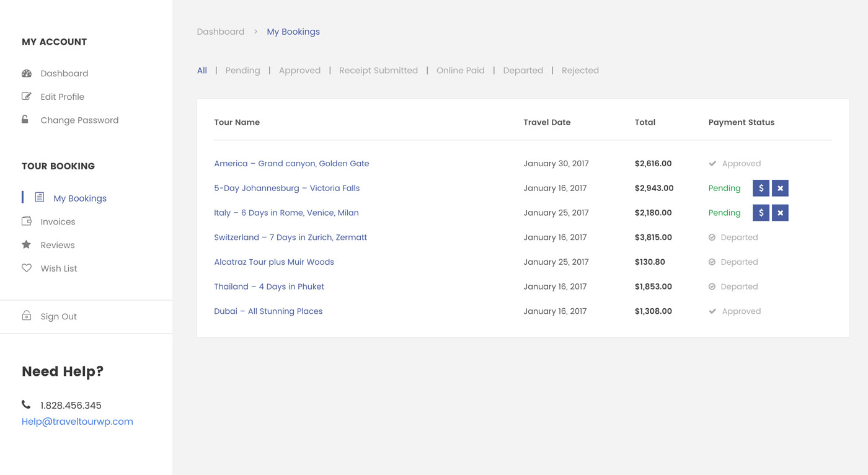Cancel the Italy booking with the X button
This screenshot has width=868, height=475.
click(x=780, y=213)
